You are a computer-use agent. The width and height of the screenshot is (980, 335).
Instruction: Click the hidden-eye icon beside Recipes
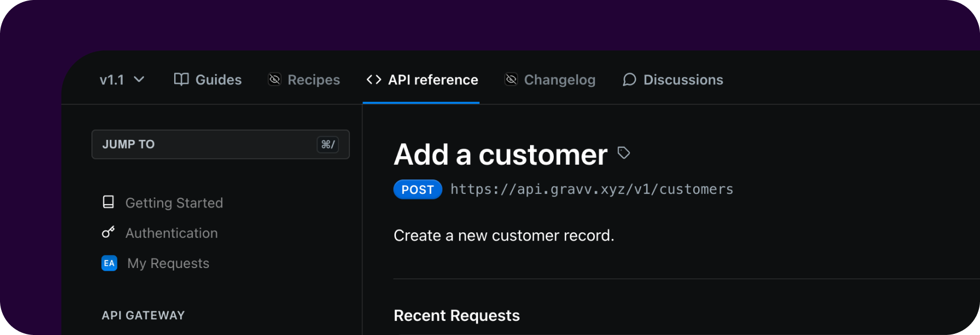coord(275,79)
